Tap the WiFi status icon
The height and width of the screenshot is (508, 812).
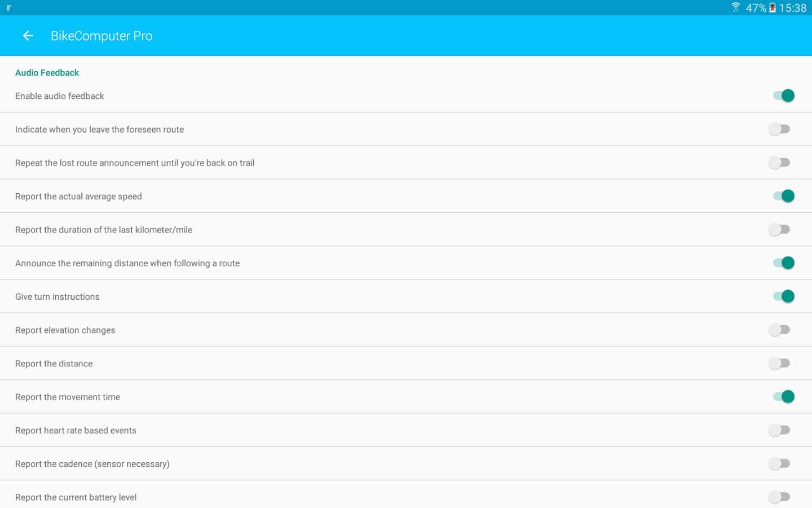735,7
